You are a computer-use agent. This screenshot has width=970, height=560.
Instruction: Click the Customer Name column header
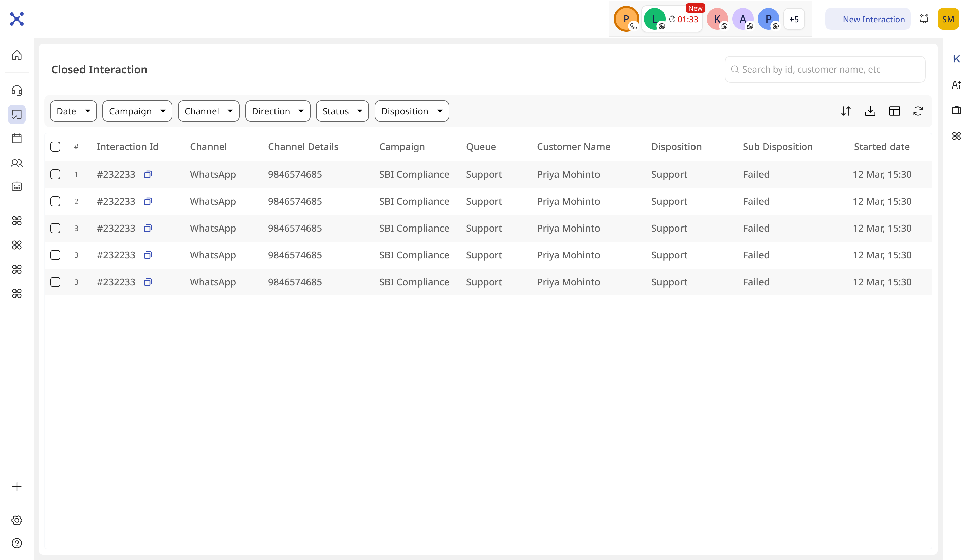pyautogui.click(x=574, y=146)
